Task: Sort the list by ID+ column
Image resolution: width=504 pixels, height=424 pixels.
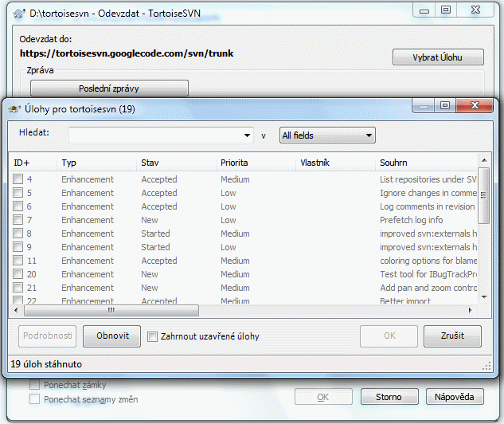Action: [33, 163]
